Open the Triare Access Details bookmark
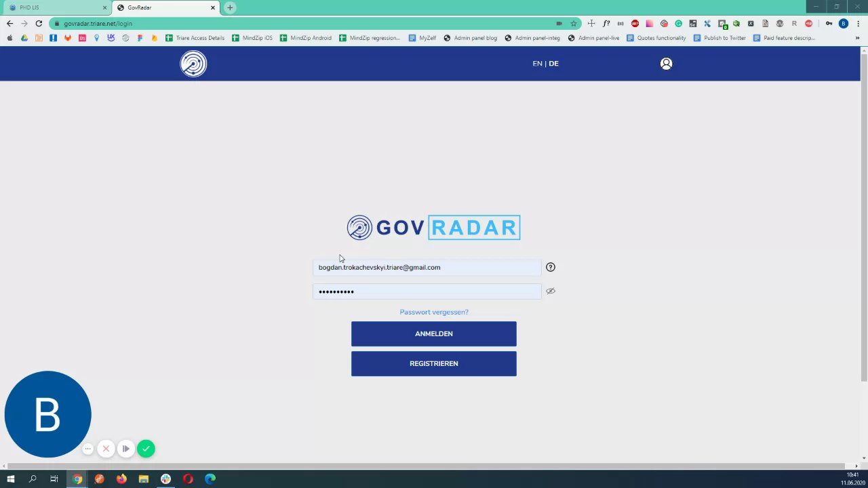Viewport: 868px width, 488px height. tap(195, 38)
